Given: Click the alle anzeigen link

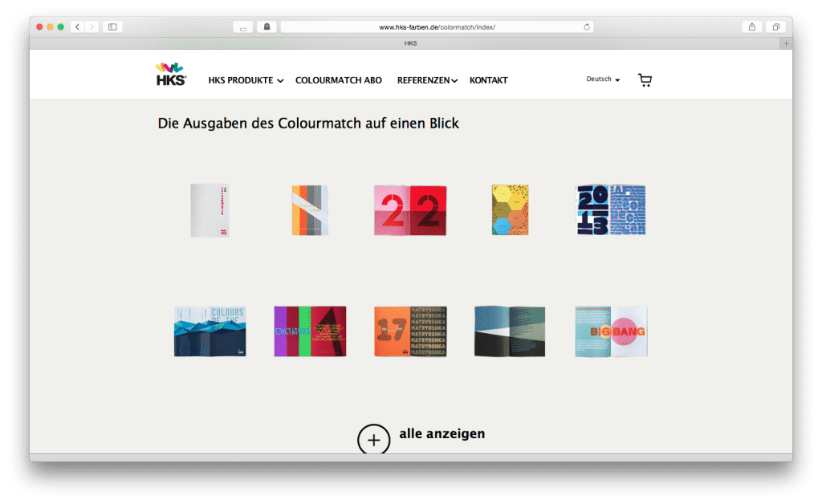Looking at the screenshot, I should click(x=442, y=433).
